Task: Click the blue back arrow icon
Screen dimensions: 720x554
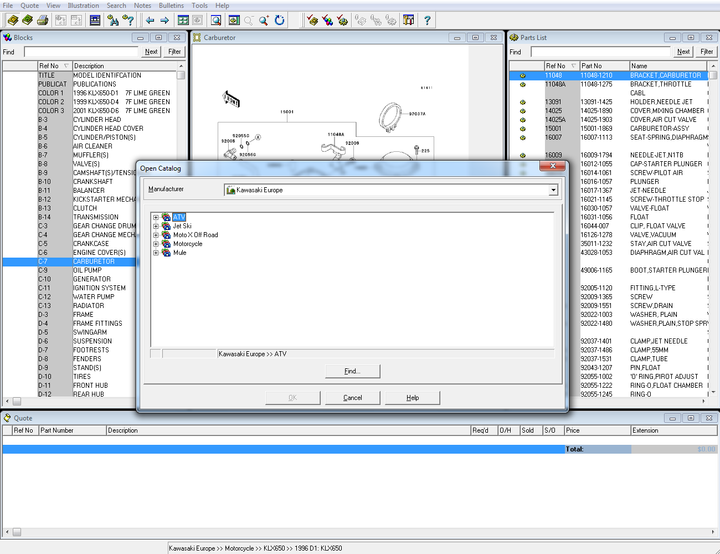Action: pyautogui.click(x=150, y=20)
